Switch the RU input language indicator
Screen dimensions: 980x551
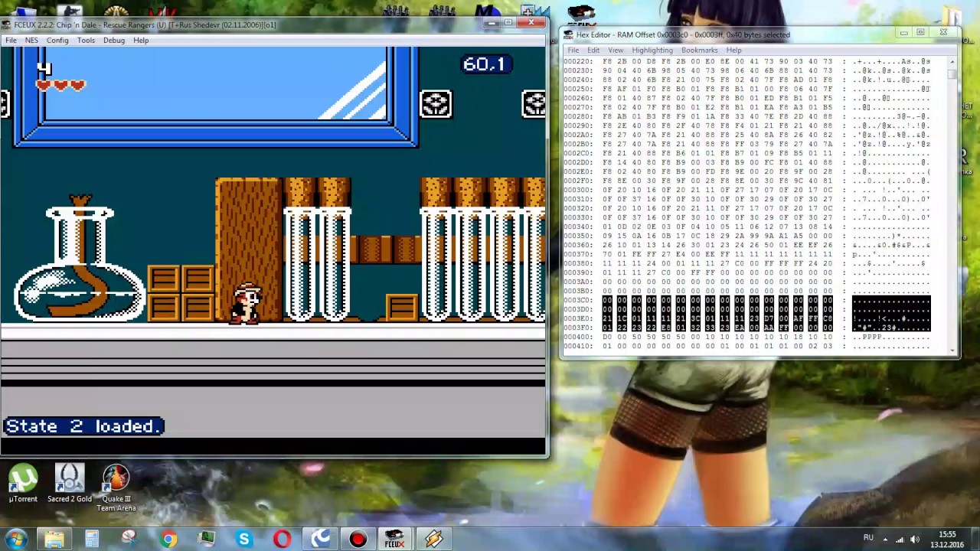868,538
